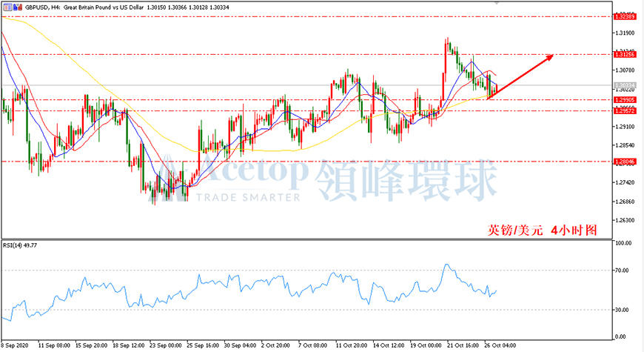Viewport: 644px width, 352px height.
Task: Click the 21 Oct 16:00 date marker
Action: click(x=463, y=345)
